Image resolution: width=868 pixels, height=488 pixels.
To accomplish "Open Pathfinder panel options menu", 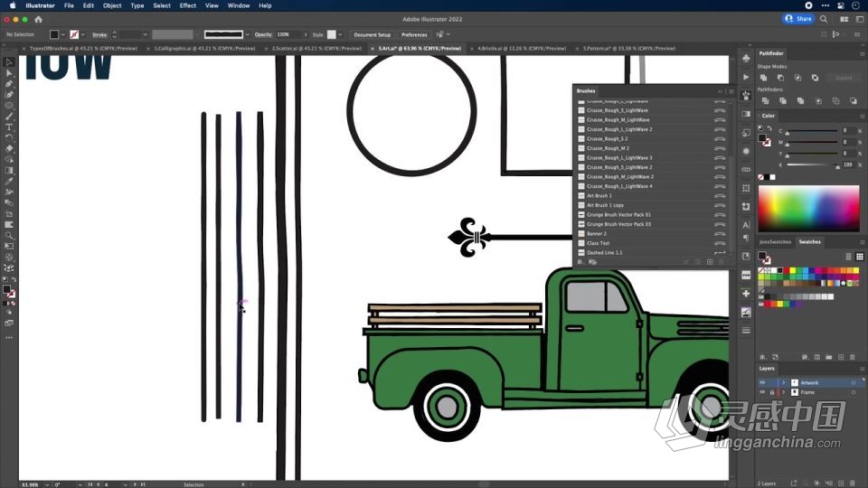I will click(862, 53).
